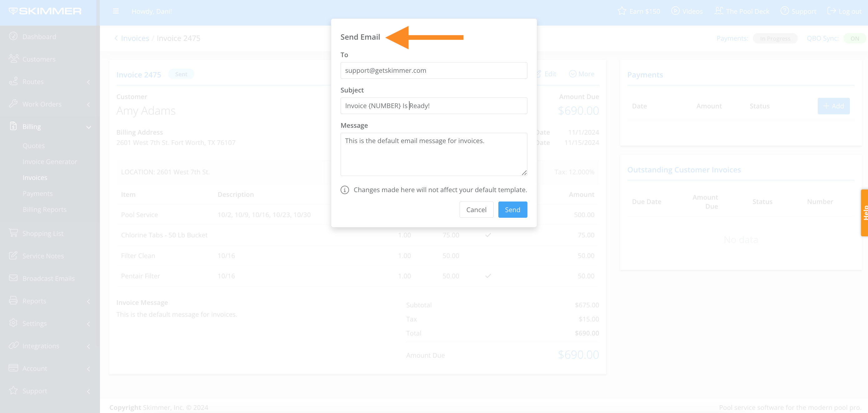
Task: Click the Settings gear icon
Action: (13, 323)
